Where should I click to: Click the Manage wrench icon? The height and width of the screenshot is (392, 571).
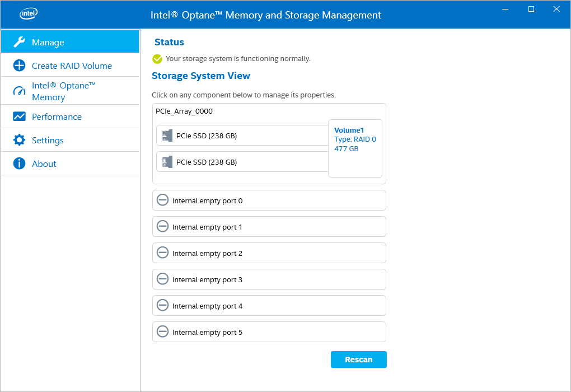pos(19,42)
